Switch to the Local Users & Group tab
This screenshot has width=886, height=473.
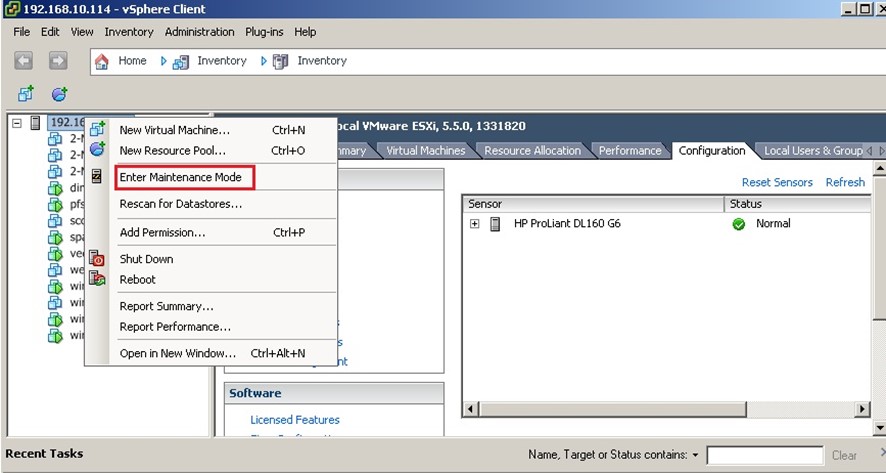pos(813,151)
